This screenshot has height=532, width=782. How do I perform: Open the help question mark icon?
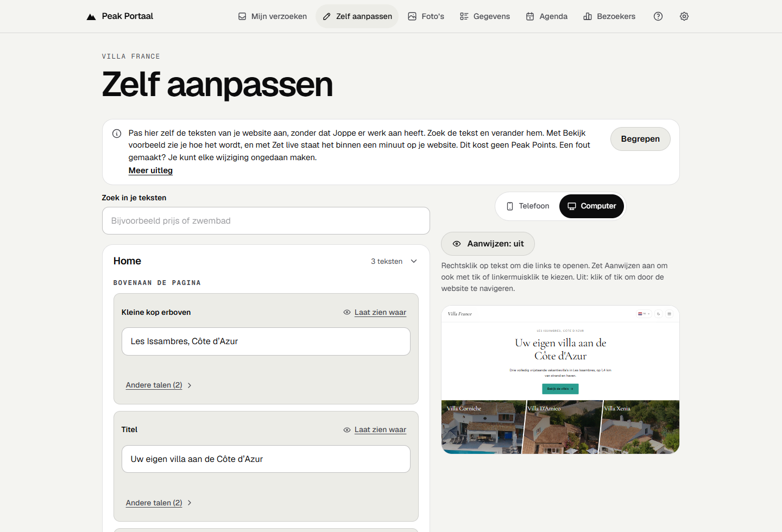coord(658,16)
